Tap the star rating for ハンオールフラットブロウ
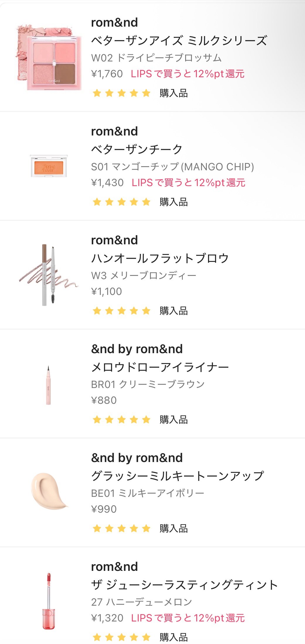The height and width of the screenshot is (644, 305). pos(121,311)
